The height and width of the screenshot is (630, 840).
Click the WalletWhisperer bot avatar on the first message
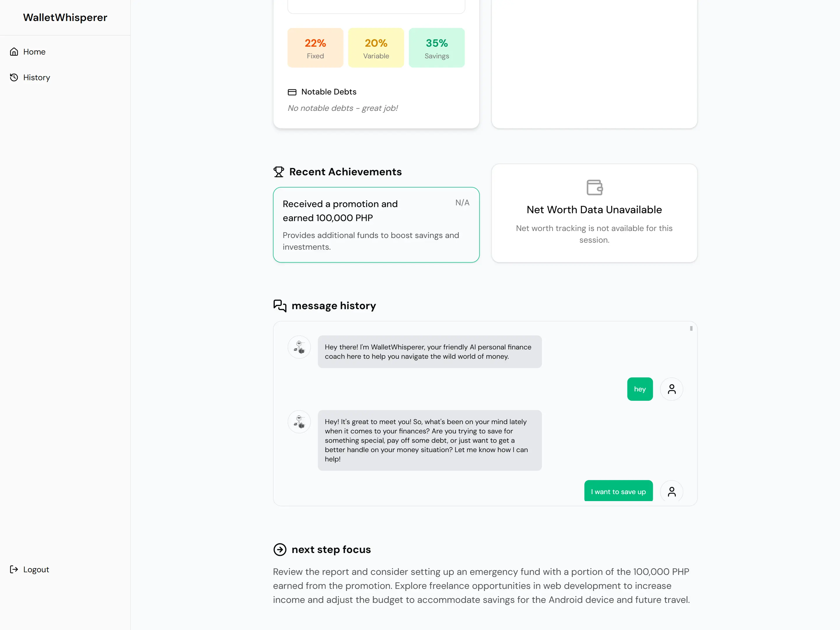click(299, 347)
